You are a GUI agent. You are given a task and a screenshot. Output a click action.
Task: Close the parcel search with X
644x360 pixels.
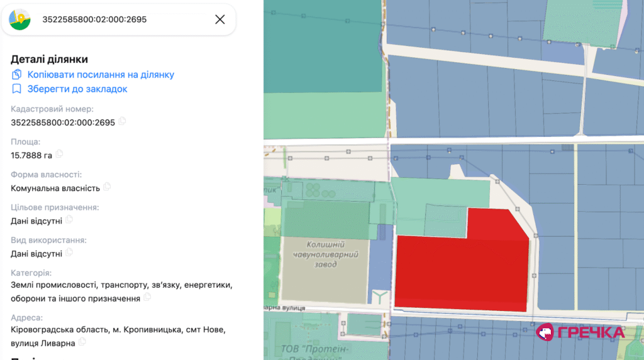pyautogui.click(x=219, y=19)
